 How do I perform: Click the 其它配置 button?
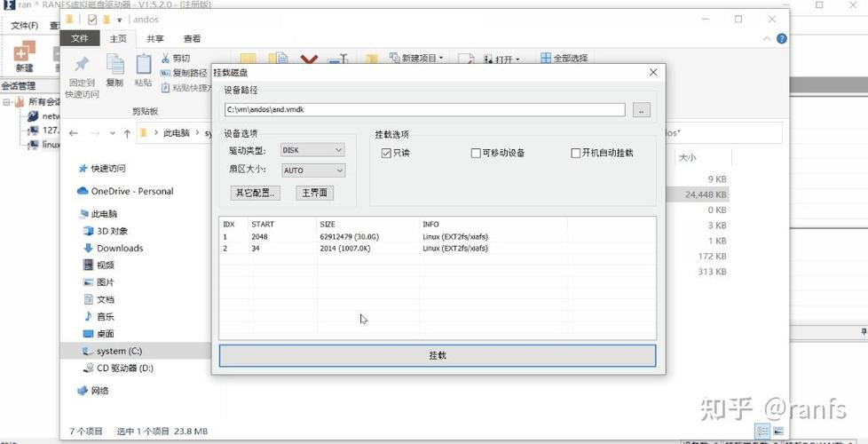point(256,193)
